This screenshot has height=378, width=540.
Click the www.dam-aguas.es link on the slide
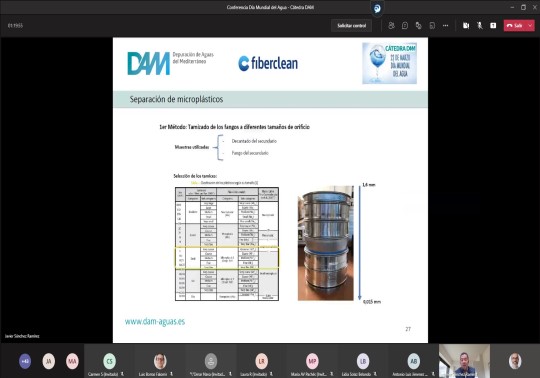pos(155,322)
